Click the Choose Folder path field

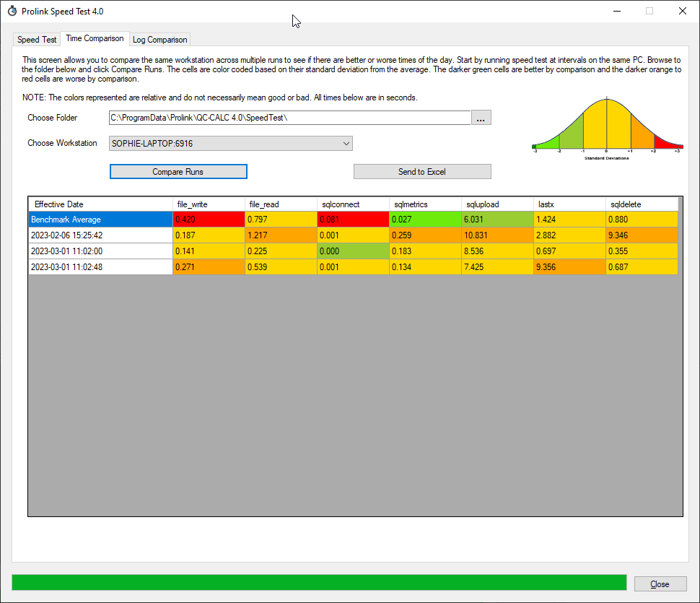pyautogui.click(x=289, y=118)
